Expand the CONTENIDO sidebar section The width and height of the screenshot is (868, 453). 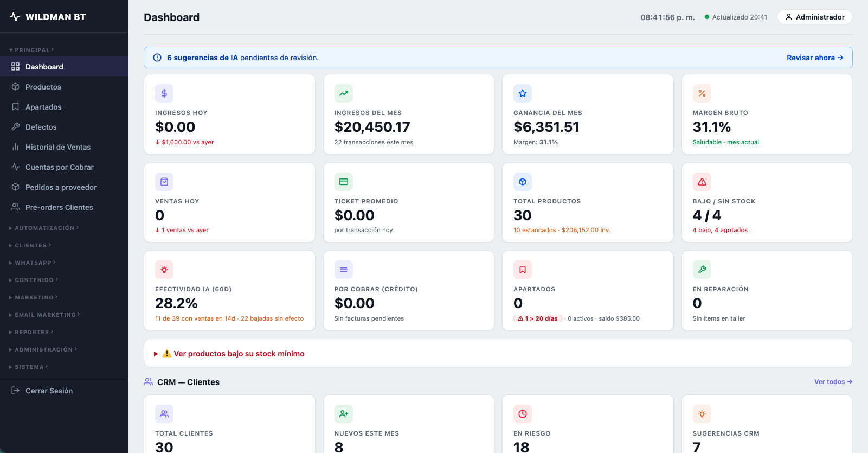(34, 280)
